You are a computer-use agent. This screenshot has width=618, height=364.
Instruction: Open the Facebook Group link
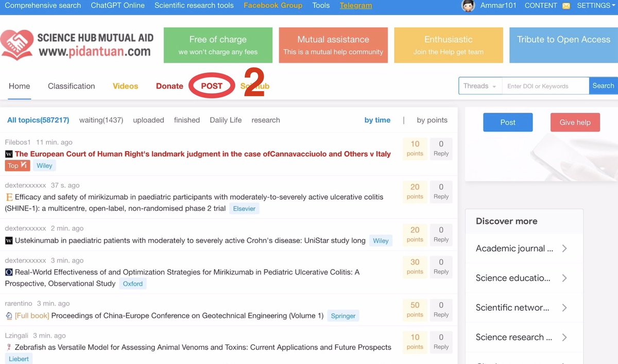click(273, 6)
